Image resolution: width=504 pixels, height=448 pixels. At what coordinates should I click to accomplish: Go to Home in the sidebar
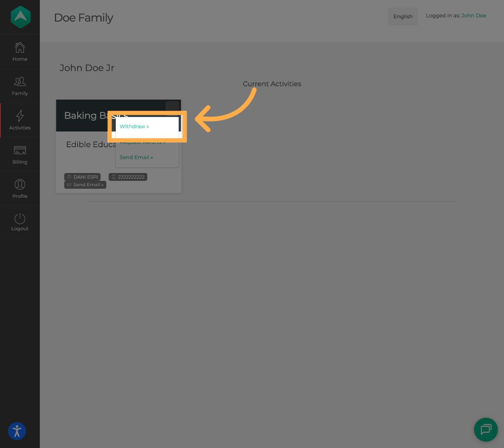coord(20,52)
